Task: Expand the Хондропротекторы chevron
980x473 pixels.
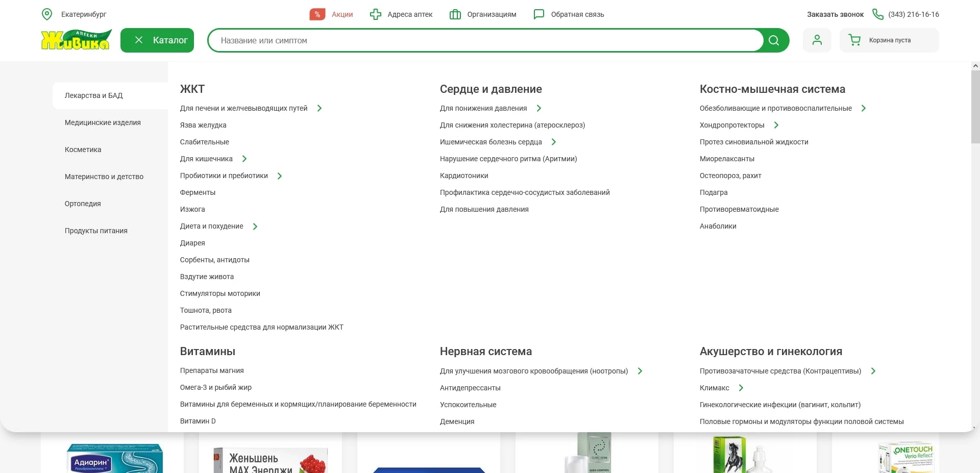Action: click(x=776, y=125)
